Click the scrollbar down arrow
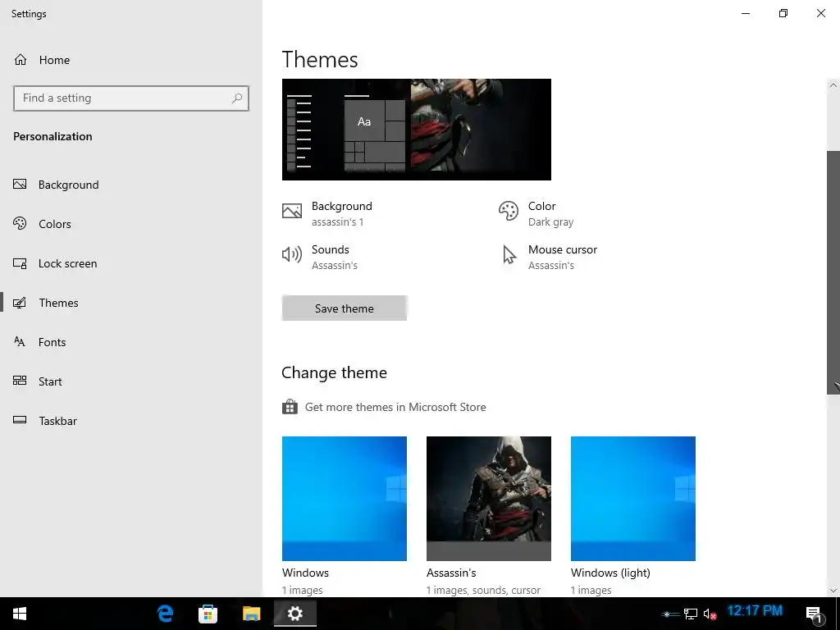Screen dimensions: 840x630 coord(833,591)
